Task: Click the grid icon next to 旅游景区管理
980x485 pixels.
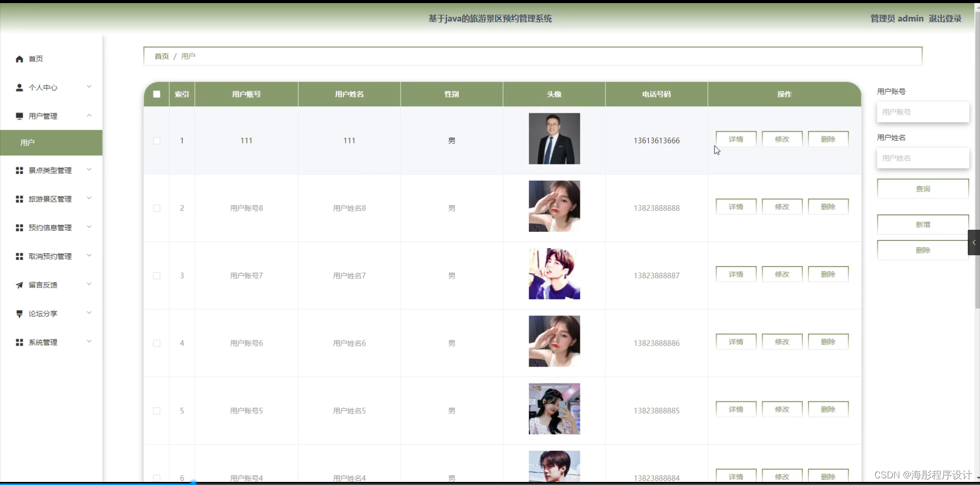Action: (x=19, y=199)
